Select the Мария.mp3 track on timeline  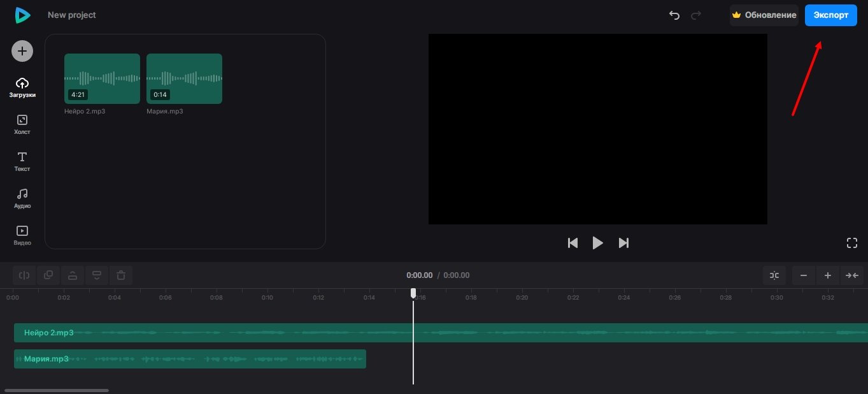point(190,359)
